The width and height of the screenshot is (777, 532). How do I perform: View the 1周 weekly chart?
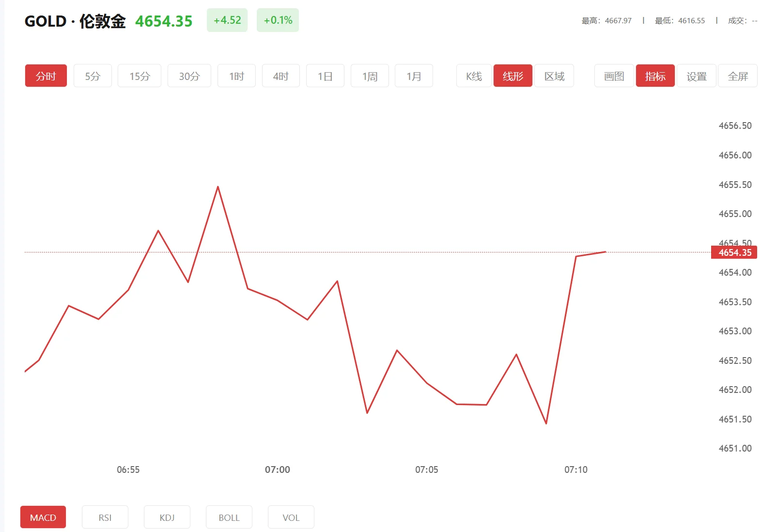click(369, 76)
